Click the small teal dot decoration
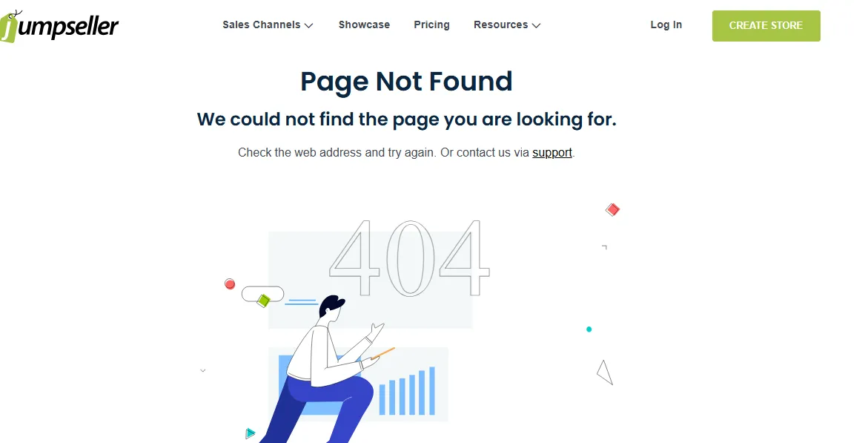Image resolution: width=868 pixels, height=443 pixels. 589,329
